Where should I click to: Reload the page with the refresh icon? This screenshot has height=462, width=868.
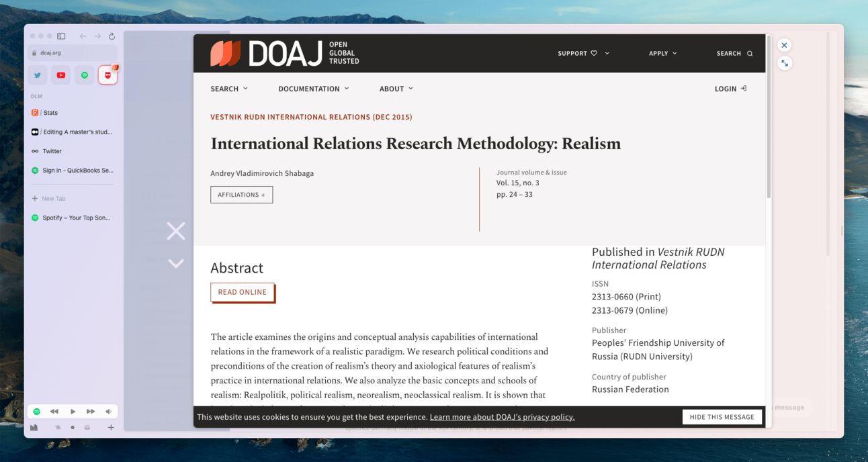[x=112, y=36]
